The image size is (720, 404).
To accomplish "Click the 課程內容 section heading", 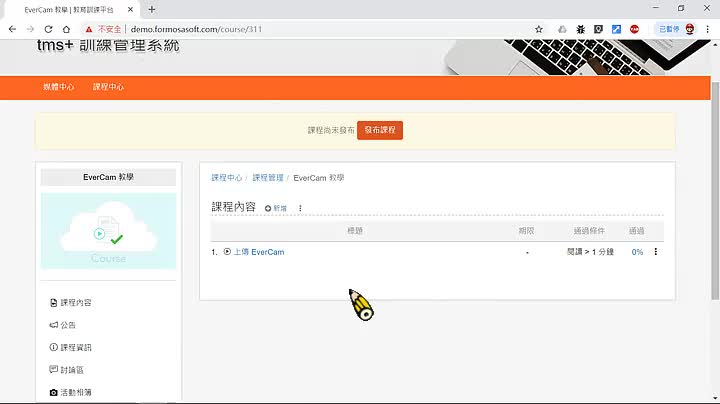I will point(233,207).
